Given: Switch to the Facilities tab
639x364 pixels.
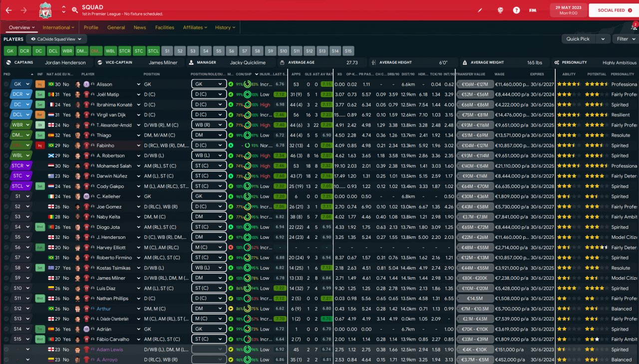Looking at the screenshot, I should point(165,27).
